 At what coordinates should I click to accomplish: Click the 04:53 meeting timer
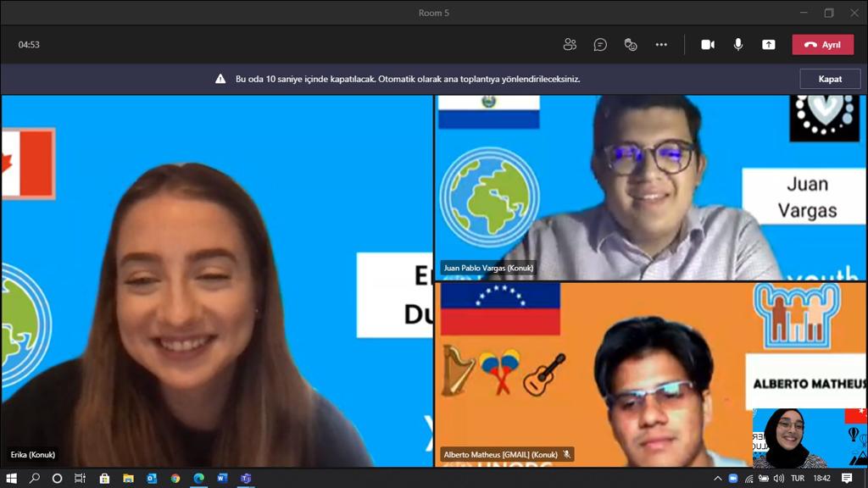(x=29, y=45)
